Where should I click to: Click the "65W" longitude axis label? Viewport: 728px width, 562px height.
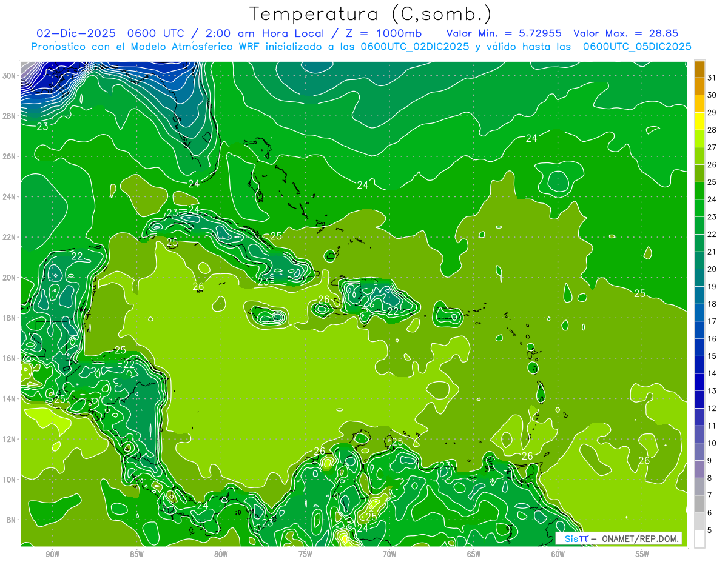(474, 555)
